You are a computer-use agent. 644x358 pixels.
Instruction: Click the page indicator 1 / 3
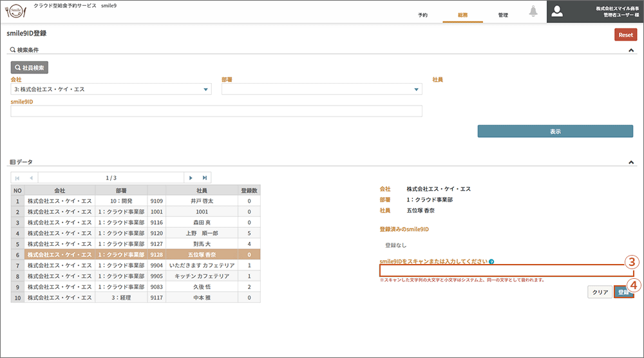point(111,178)
